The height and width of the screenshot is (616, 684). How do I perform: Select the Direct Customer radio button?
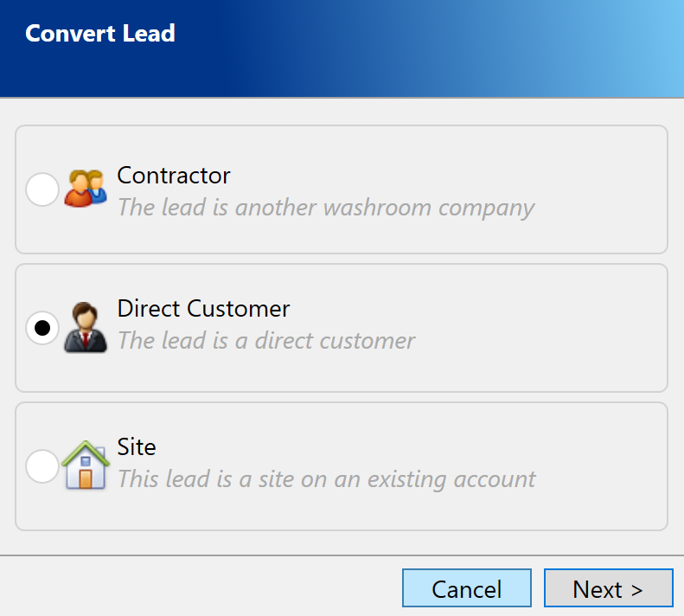(x=42, y=328)
